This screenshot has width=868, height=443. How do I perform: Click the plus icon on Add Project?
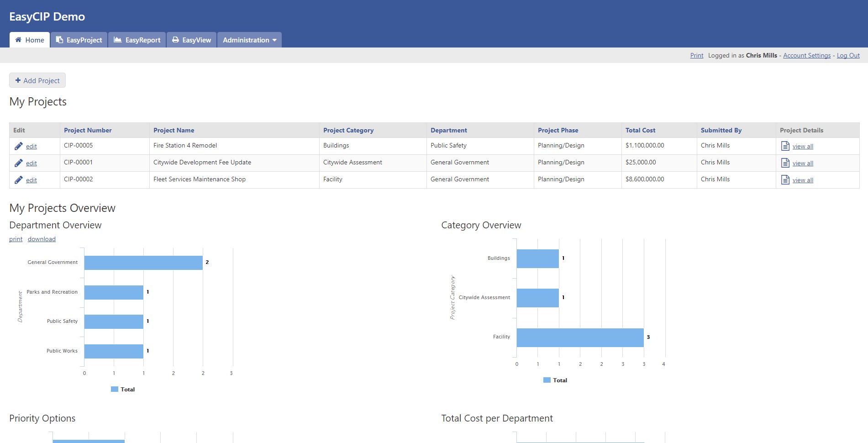tap(18, 80)
